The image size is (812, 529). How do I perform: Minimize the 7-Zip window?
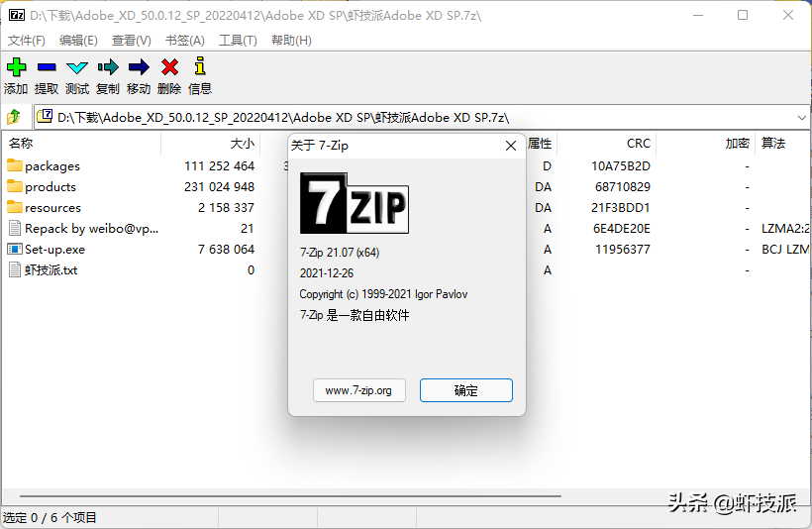coord(698,15)
